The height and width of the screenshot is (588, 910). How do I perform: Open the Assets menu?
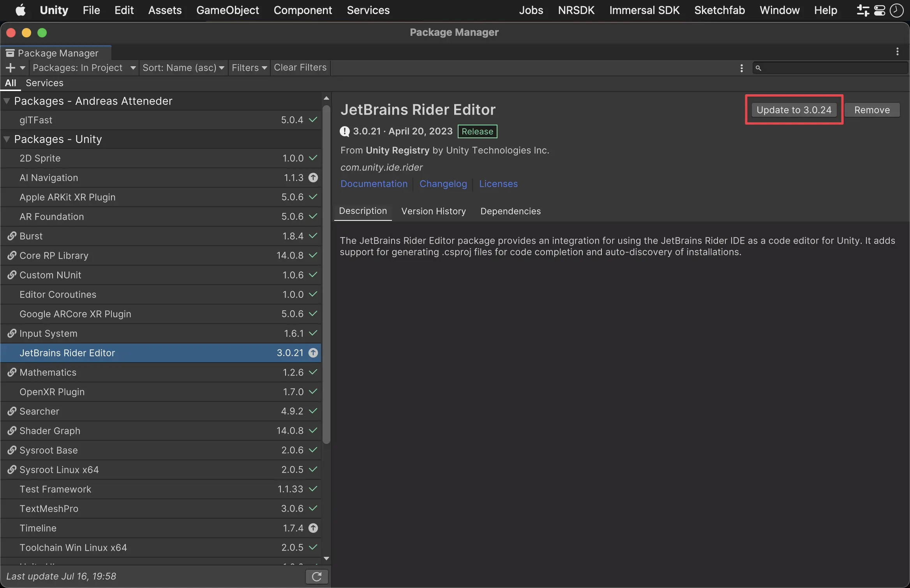click(165, 10)
